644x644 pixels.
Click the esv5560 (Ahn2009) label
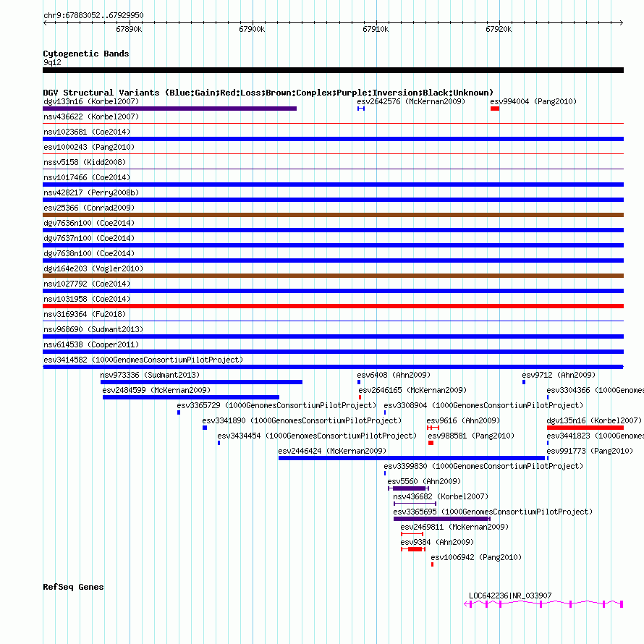[x=424, y=481]
